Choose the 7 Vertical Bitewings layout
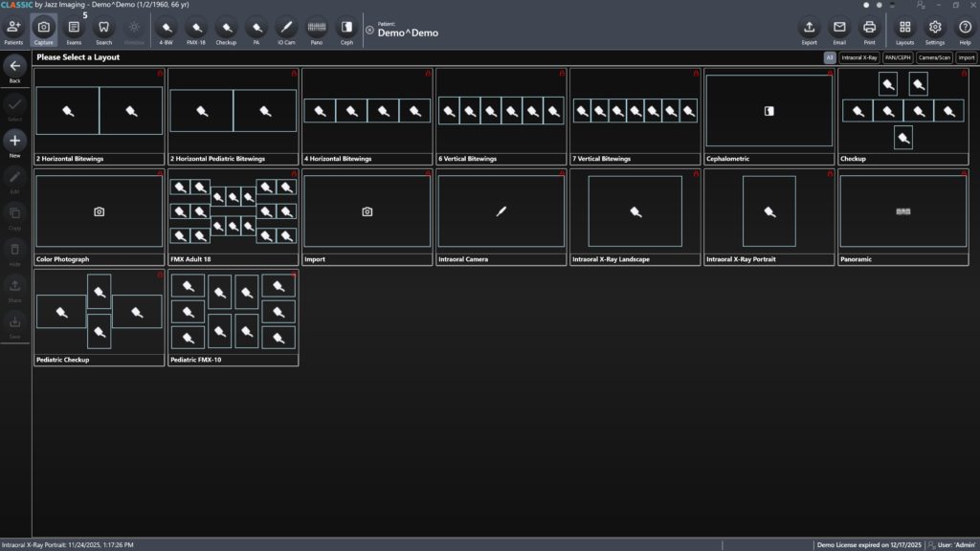The width and height of the screenshot is (980, 551). coord(635,117)
